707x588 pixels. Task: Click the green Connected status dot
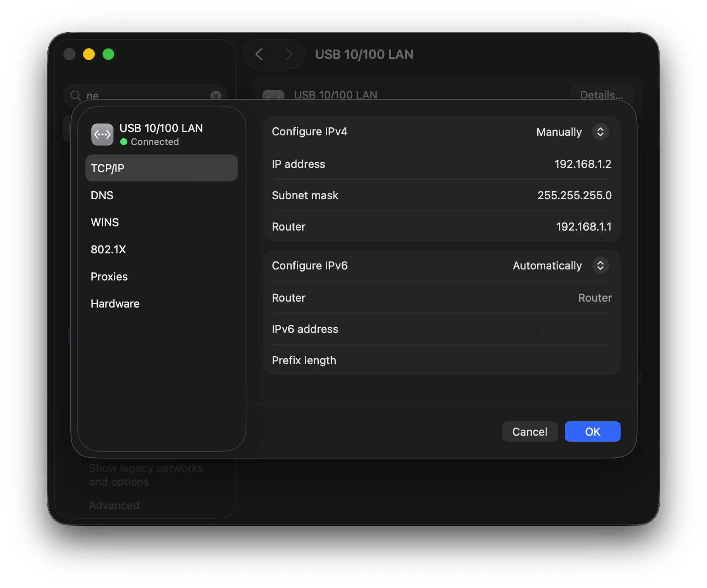[124, 142]
